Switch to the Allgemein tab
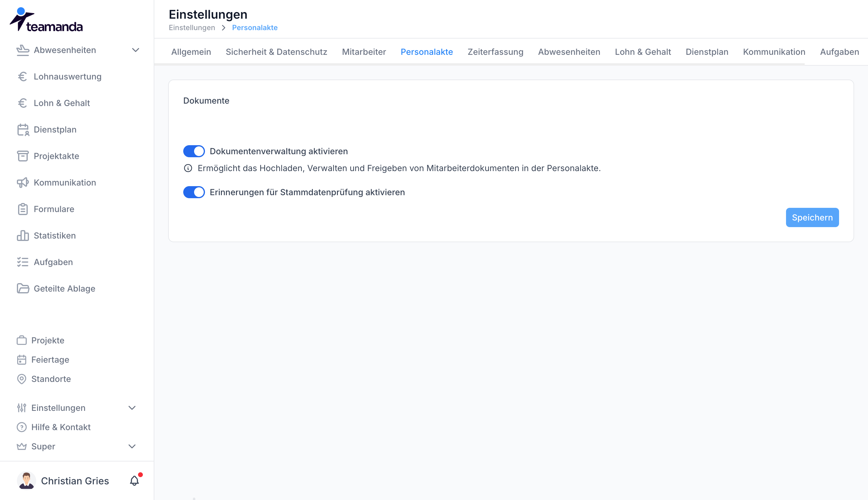 [x=191, y=52]
